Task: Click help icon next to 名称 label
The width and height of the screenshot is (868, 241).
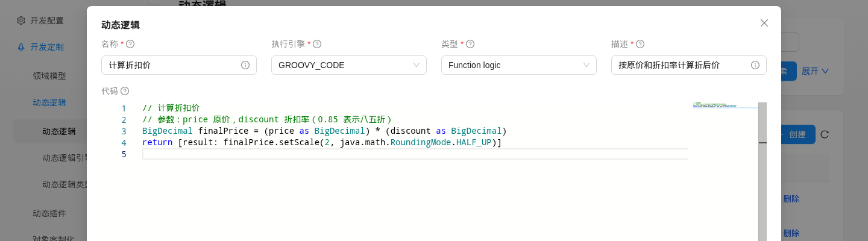Action: tap(130, 44)
